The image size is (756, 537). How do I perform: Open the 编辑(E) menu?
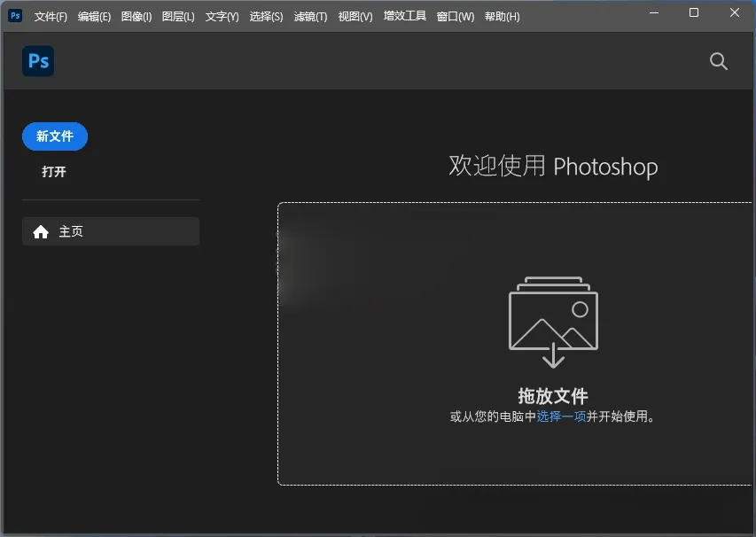(x=94, y=16)
